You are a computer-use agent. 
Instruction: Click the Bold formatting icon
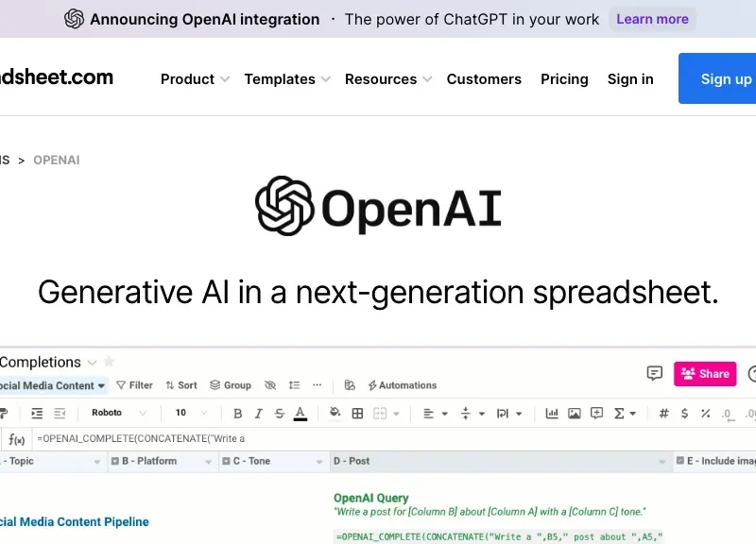coord(237,414)
